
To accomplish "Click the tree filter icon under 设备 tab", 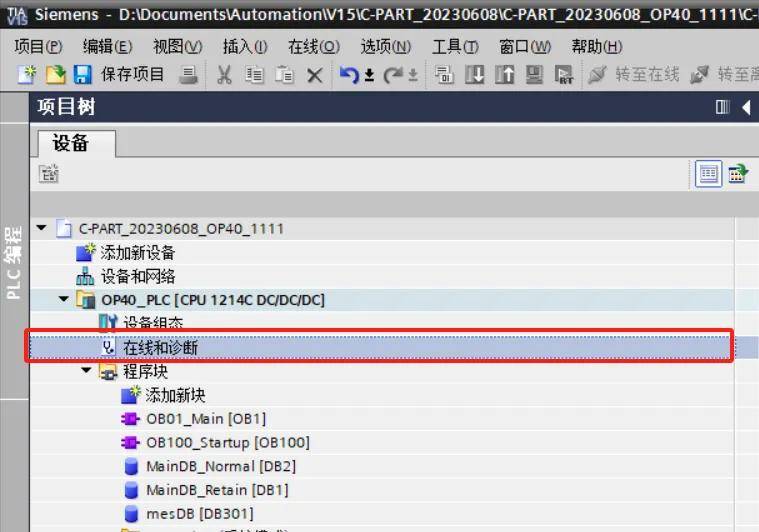I will coord(49,174).
